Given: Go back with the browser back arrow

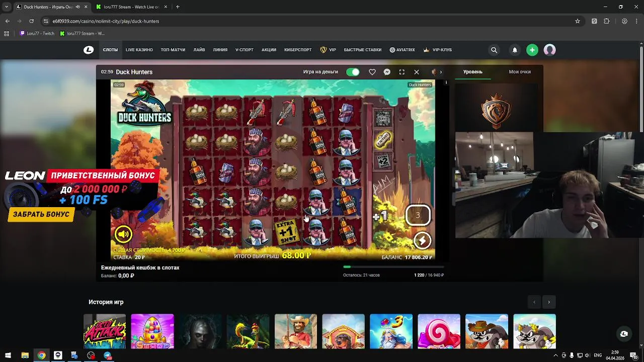Looking at the screenshot, I should [x=7, y=21].
